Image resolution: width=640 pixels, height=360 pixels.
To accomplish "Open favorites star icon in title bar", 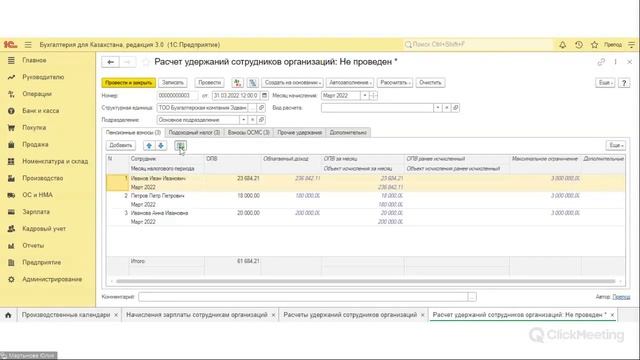I will [594, 44].
